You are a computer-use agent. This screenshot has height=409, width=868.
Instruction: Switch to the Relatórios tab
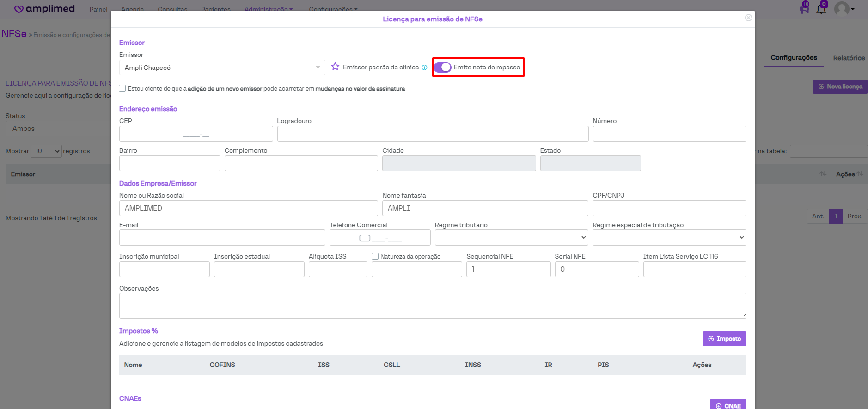click(x=849, y=58)
